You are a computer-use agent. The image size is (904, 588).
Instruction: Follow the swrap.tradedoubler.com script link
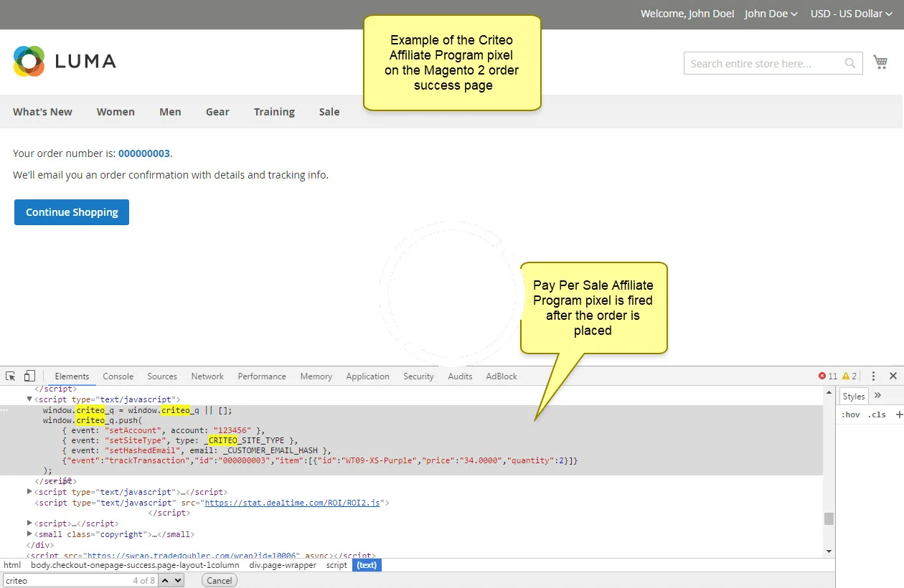pyautogui.click(x=192, y=556)
